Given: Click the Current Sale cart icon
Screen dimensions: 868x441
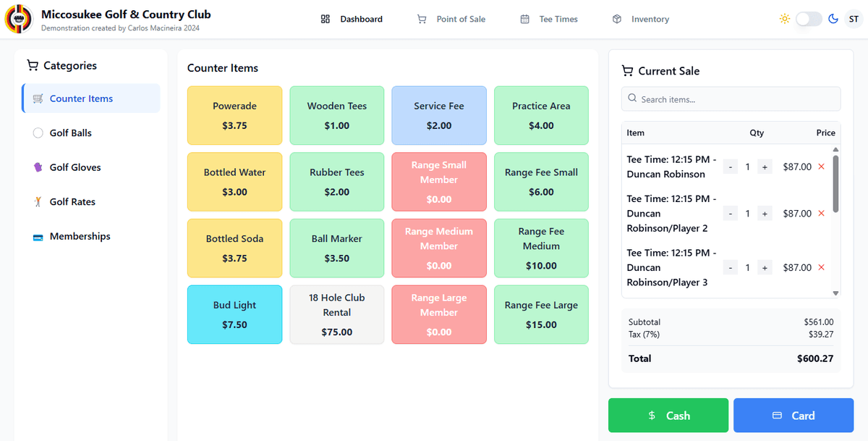Looking at the screenshot, I should click(x=627, y=71).
